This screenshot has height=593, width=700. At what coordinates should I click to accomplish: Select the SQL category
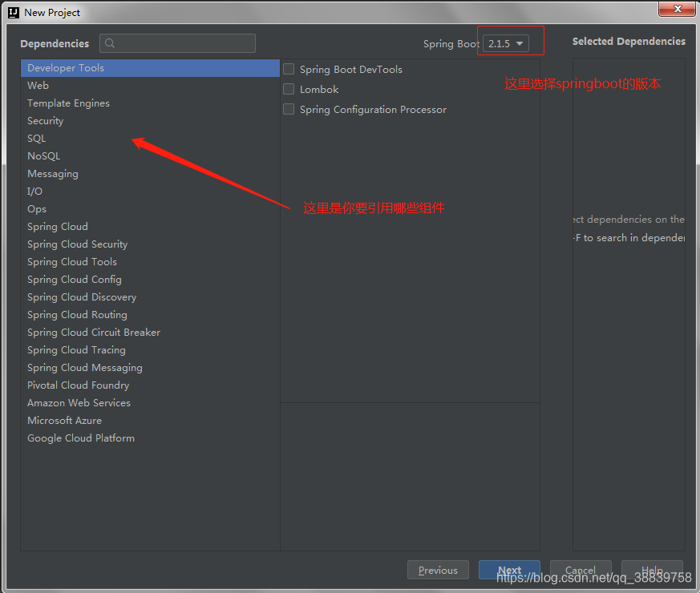click(150, 139)
